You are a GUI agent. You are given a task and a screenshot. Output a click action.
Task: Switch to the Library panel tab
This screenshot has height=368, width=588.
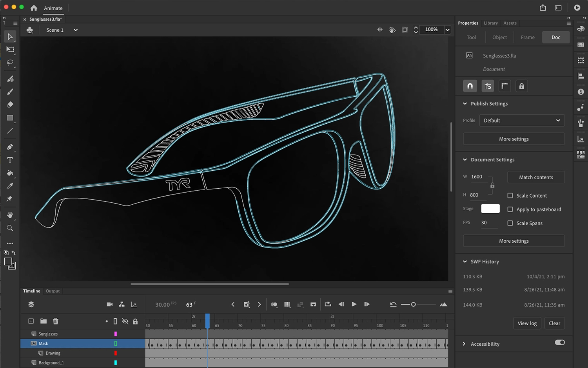point(490,23)
